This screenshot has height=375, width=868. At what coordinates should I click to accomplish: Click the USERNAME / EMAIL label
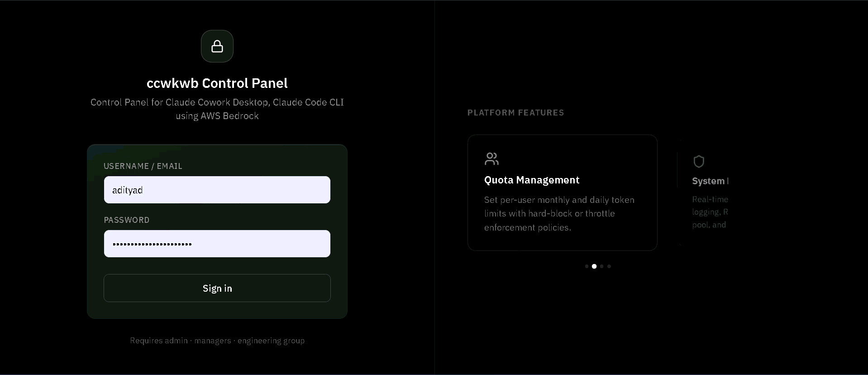point(143,166)
